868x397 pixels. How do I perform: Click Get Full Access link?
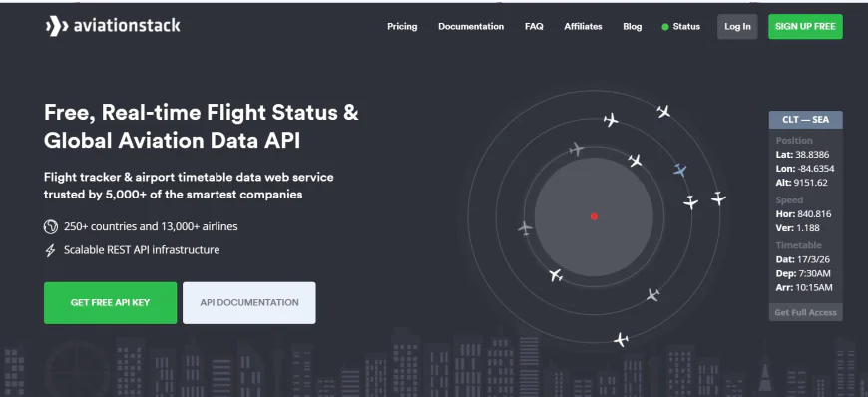click(805, 312)
